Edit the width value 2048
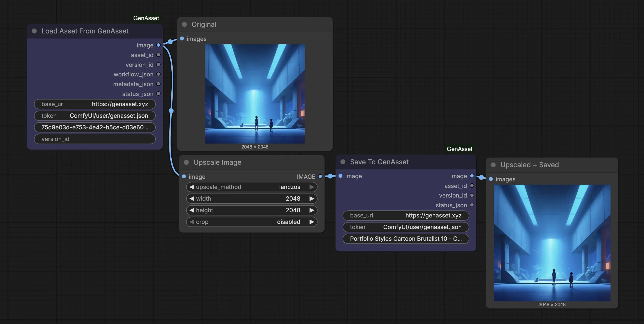This screenshot has width=644, height=324. pyautogui.click(x=293, y=199)
